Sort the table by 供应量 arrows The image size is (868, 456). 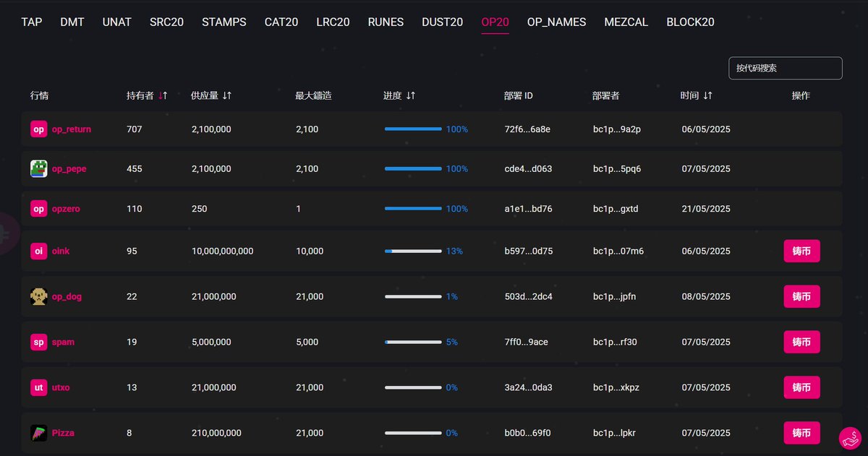(226, 95)
